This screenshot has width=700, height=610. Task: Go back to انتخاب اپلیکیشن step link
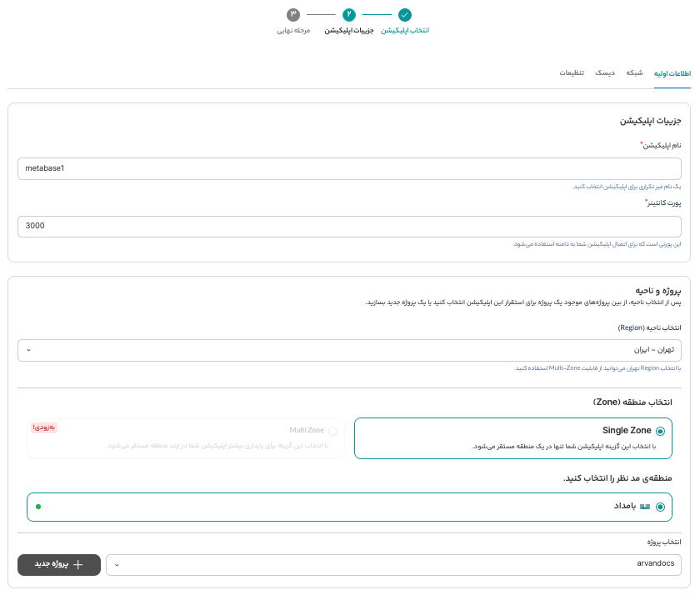(405, 30)
